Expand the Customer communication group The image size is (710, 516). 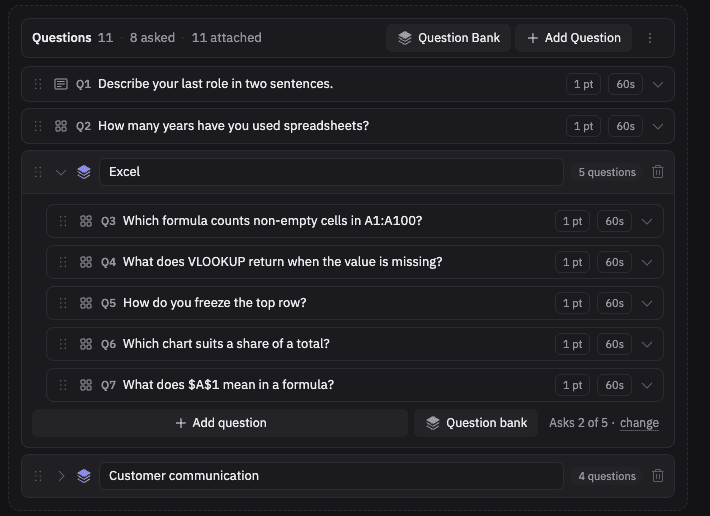point(61,476)
